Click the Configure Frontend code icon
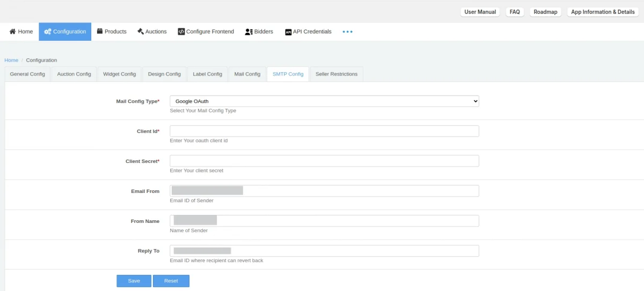Viewport: 644px width, 291px height. pos(181,32)
